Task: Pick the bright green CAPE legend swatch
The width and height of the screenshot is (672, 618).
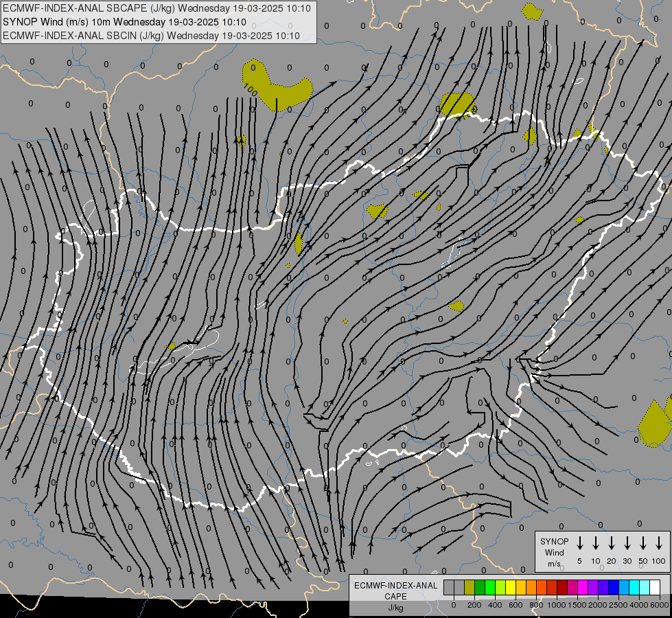Action: 490,587
